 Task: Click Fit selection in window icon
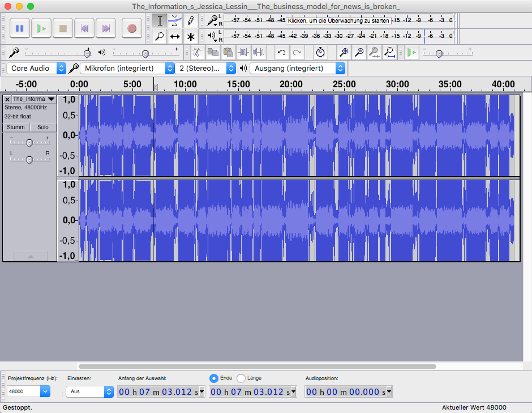[x=374, y=52]
